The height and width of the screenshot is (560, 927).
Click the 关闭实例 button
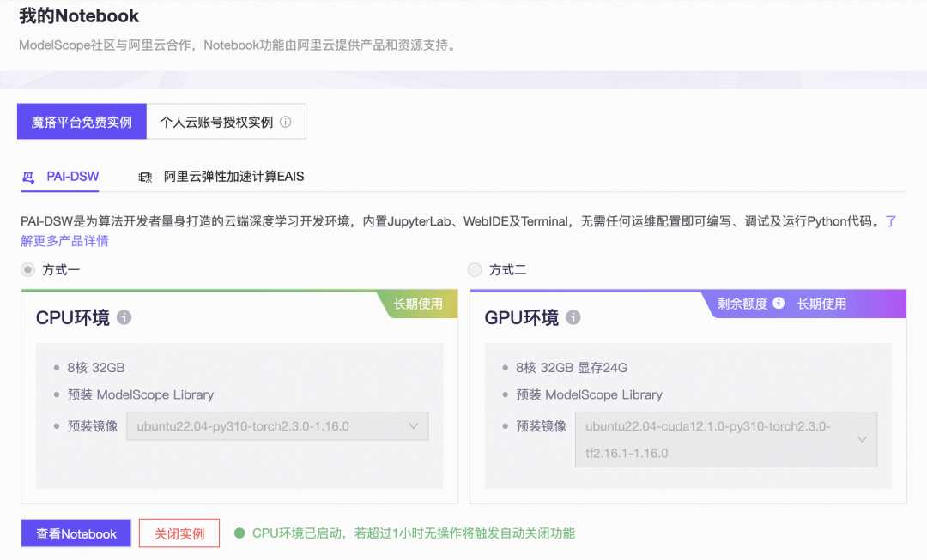click(x=179, y=533)
